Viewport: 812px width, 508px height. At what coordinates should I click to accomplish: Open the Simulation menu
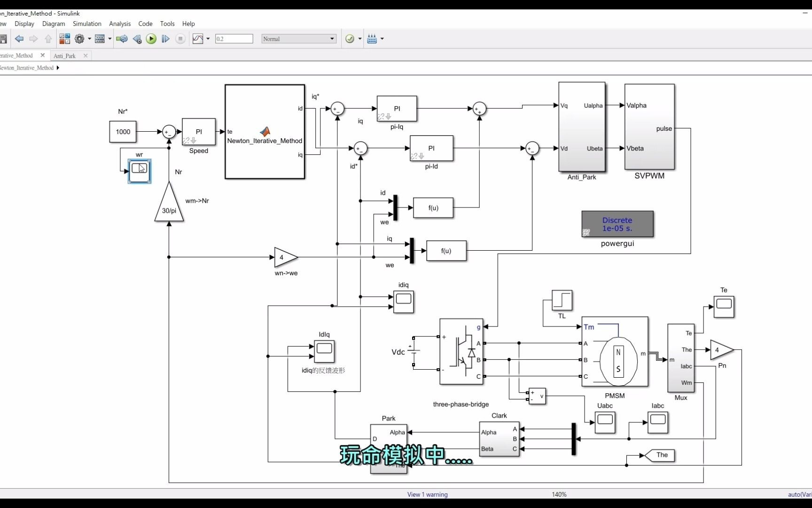(87, 24)
